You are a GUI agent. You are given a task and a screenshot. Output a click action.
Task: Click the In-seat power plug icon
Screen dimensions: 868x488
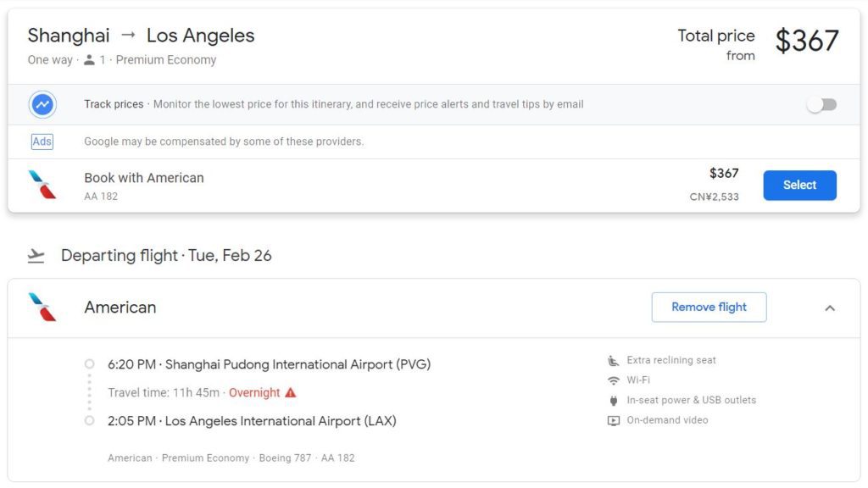point(614,401)
